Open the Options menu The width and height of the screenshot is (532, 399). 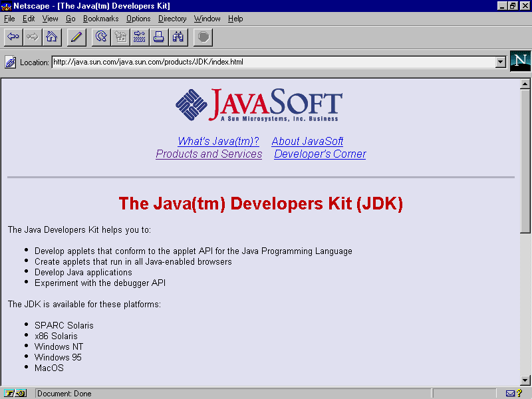point(138,19)
